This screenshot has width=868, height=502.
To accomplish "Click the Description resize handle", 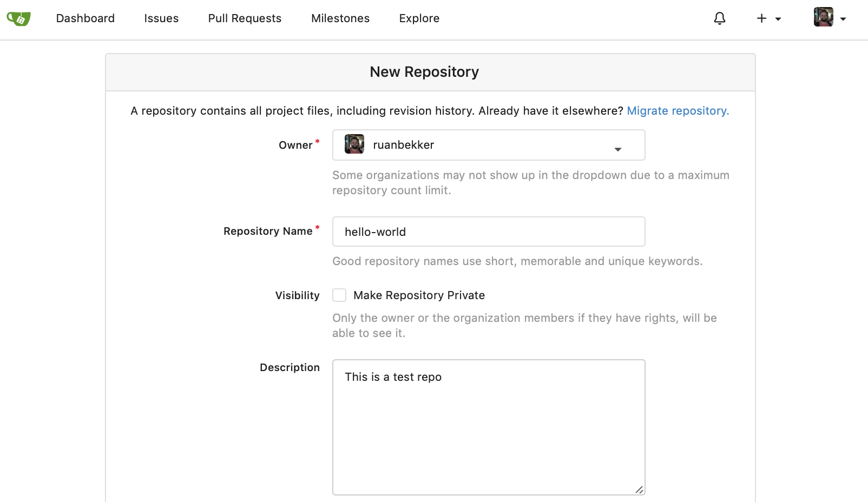I will [x=639, y=490].
